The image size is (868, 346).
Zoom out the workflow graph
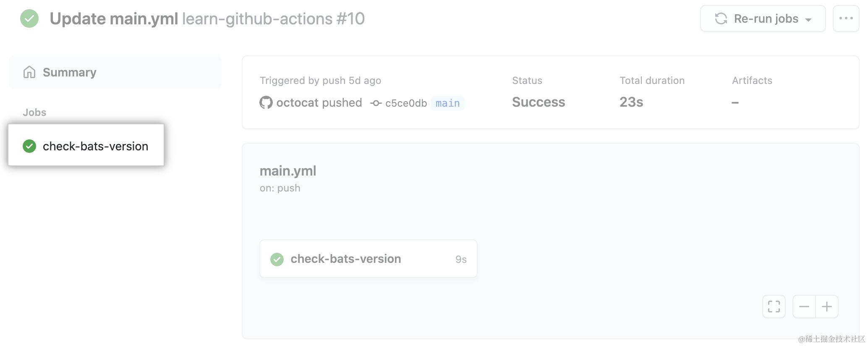pos(804,307)
